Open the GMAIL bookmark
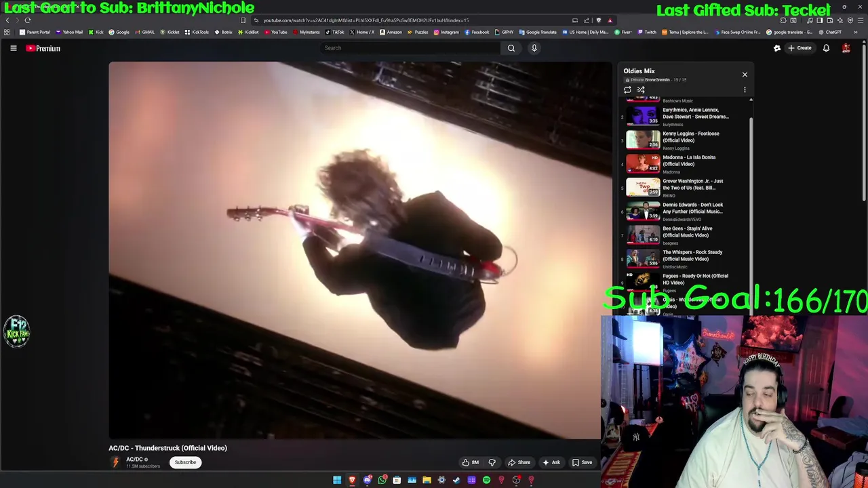The height and width of the screenshot is (488, 868). point(144,32)
